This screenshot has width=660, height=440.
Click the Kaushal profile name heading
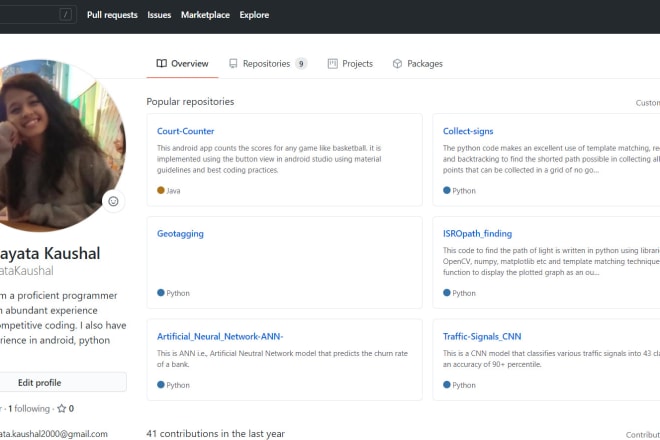(50, 253)
